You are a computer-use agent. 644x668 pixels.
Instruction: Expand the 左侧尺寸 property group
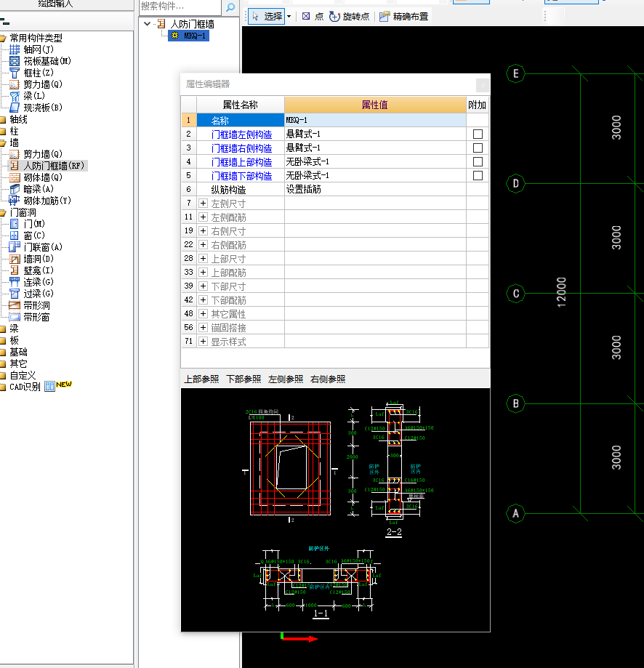[204, 204]
